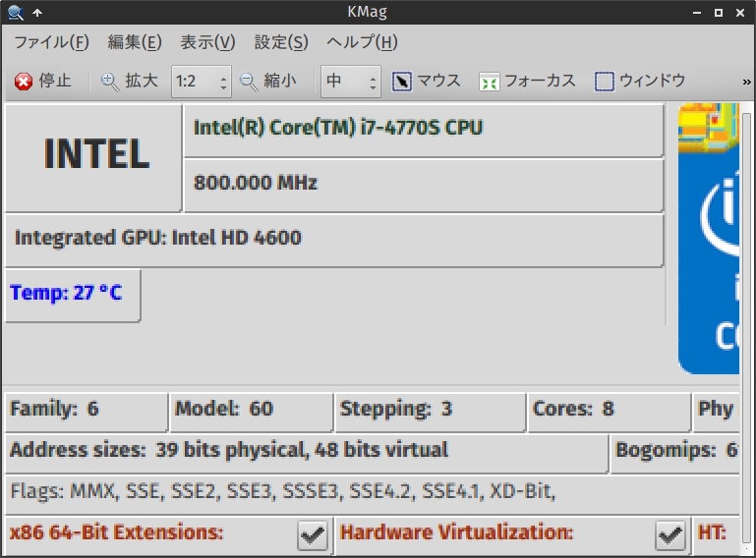Click the Family: 6 field
Screen dimensions: 756x558
pos(87,411)
